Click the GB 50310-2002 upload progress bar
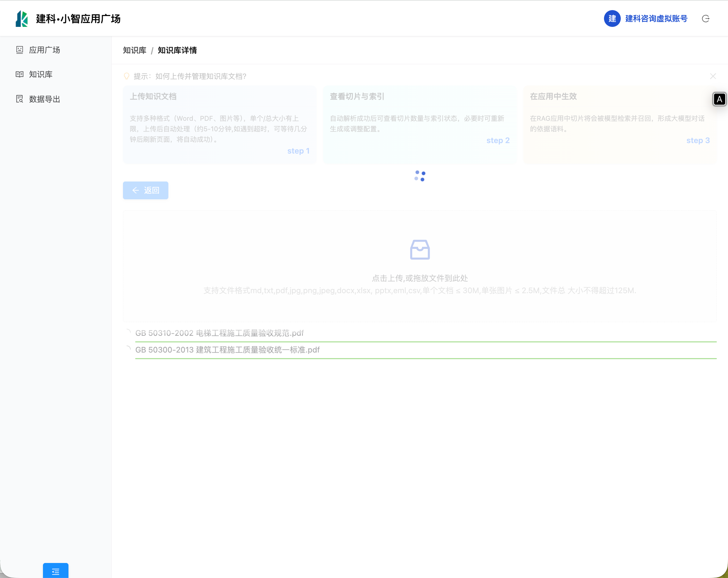 (x=425, y=342)
